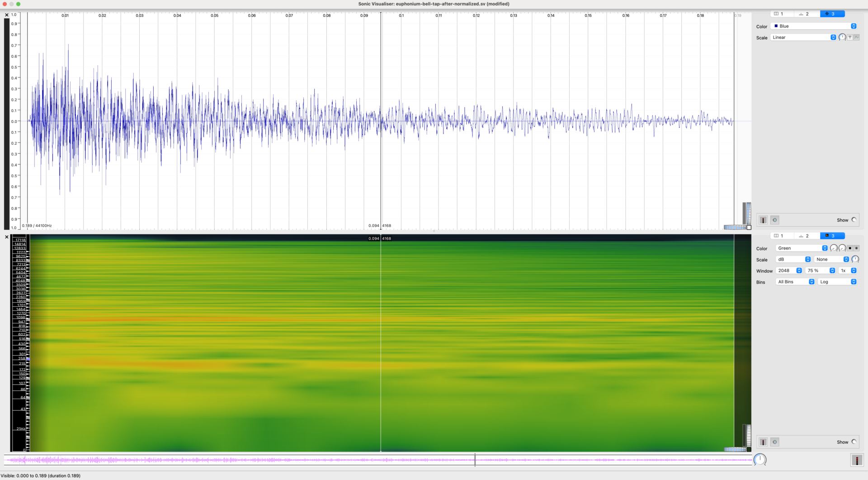868x480 pixels.
Task: Click the spectrogram colour rotation dial
Action: [842, 248]
